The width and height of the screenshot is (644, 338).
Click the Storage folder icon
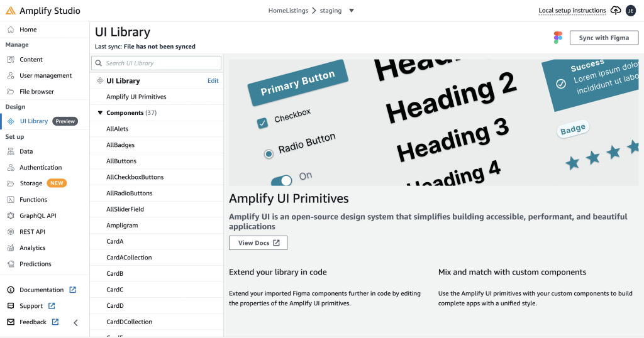pos(11,183)
